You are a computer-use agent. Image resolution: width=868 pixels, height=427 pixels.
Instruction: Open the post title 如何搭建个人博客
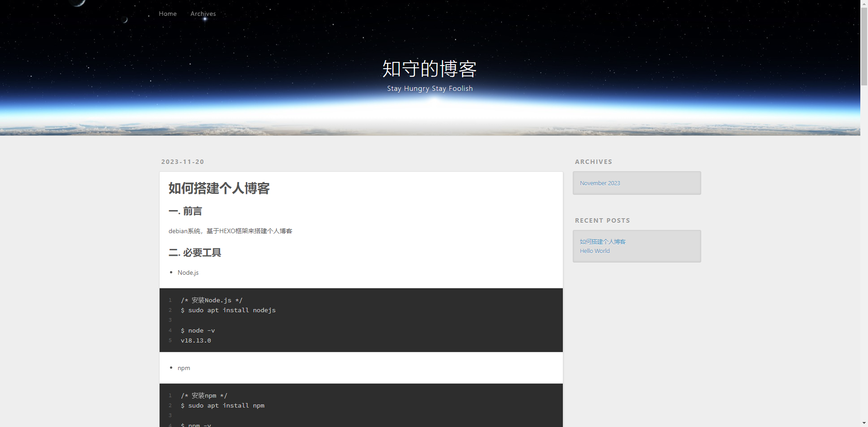(219, 188)
